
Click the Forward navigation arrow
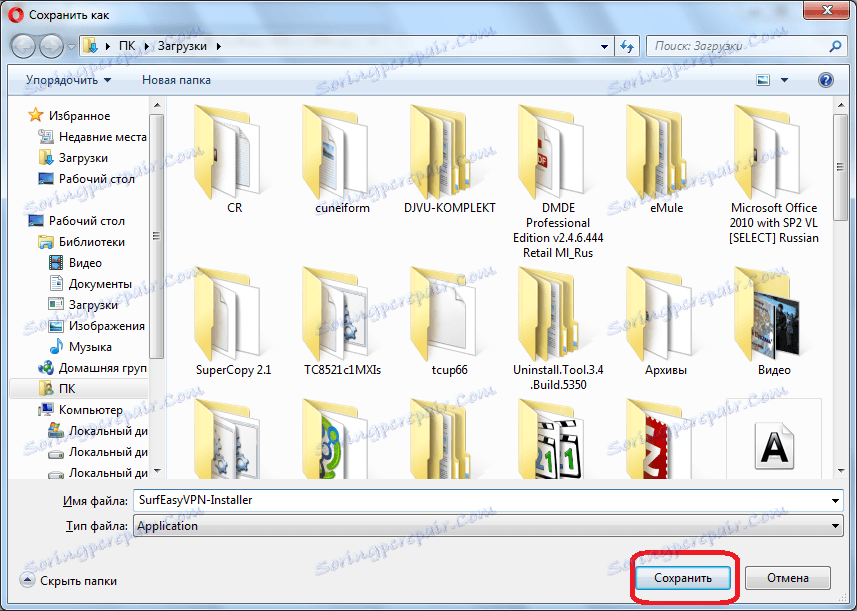(x=52, y=46)
